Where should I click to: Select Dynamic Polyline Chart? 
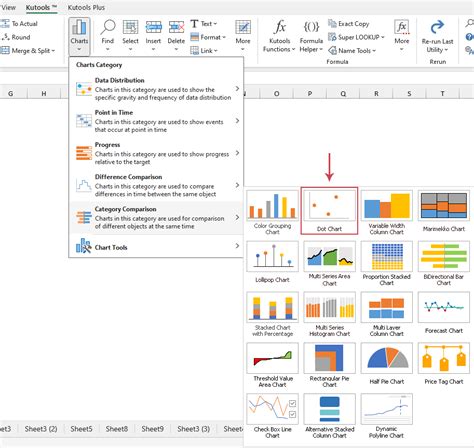click(x=387, y=416)
